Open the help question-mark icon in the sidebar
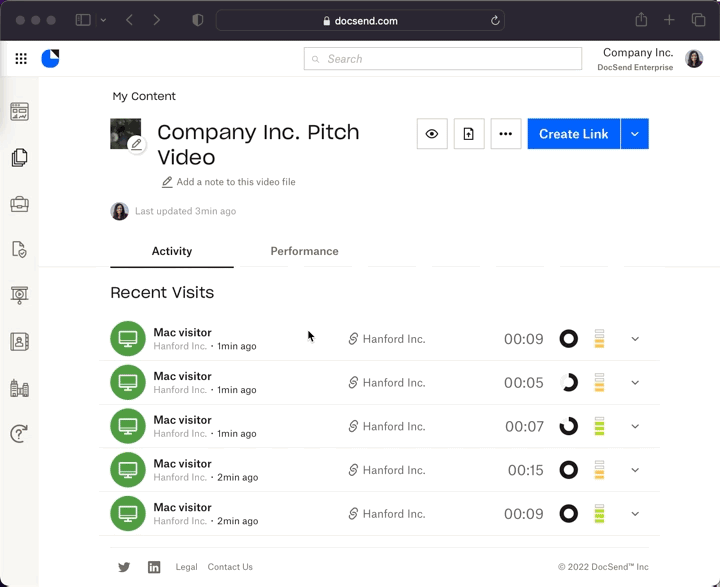The width and height of the screenshot is (720, 587). (19, 434)
